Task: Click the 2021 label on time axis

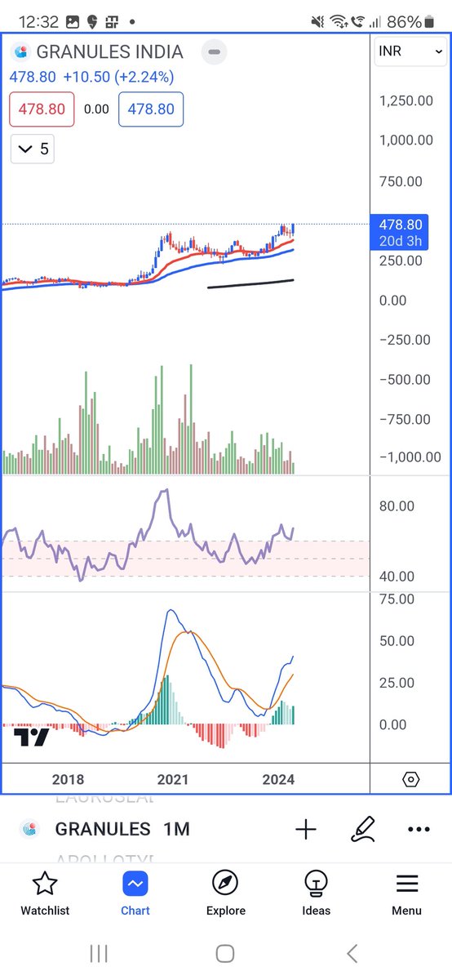Action: (x=173, y=779)
